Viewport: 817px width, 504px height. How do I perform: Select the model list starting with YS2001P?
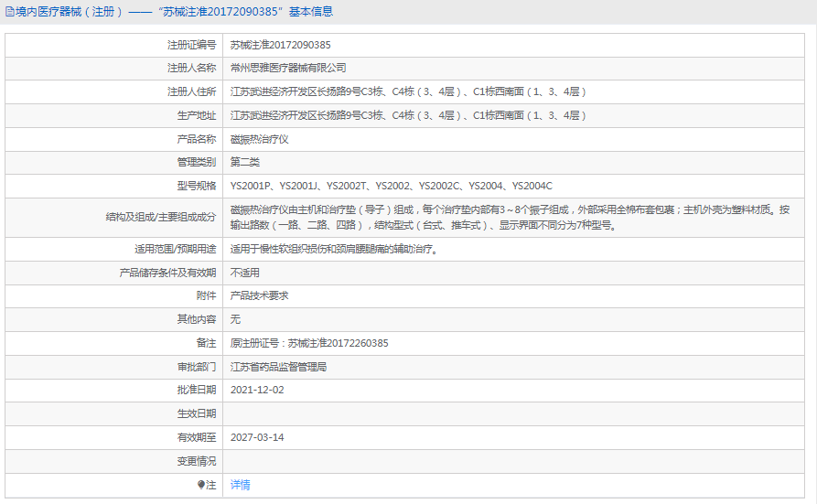point(392,186)
